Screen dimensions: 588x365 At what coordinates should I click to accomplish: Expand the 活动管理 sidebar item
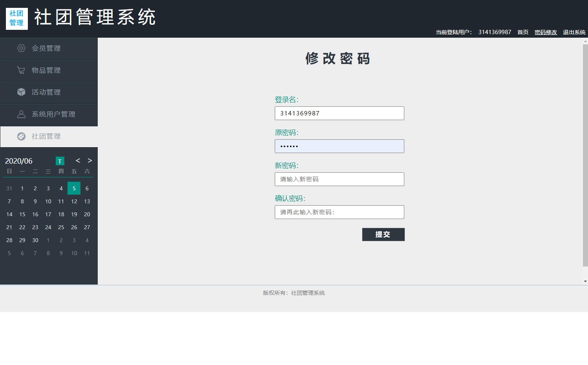[x=46, y=92]
